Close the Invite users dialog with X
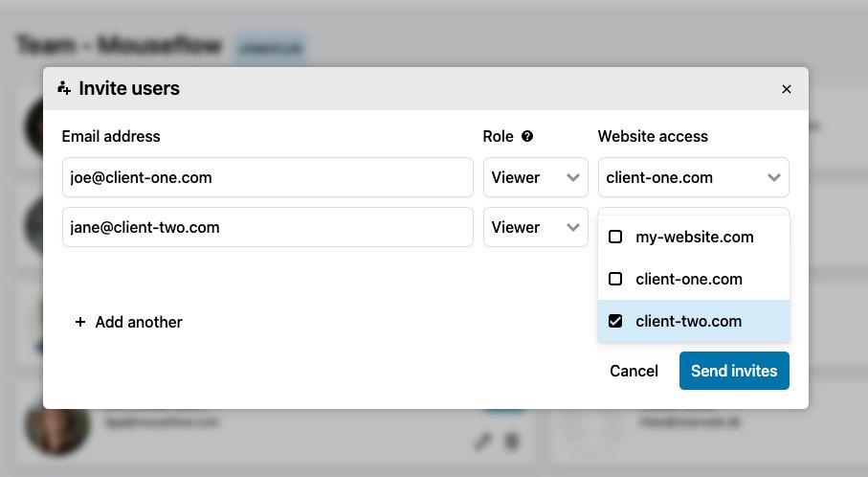Screen dimensions: 868x477 787,89
